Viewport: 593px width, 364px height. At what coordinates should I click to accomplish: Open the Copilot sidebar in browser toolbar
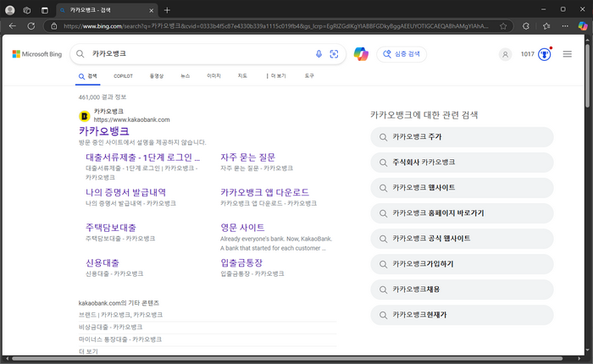583,26
